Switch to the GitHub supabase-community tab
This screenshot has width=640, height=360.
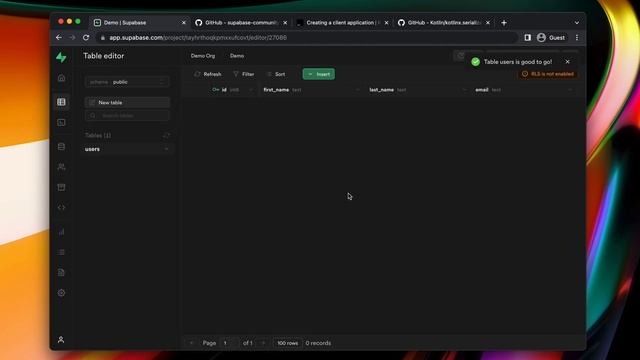point(241,23)
